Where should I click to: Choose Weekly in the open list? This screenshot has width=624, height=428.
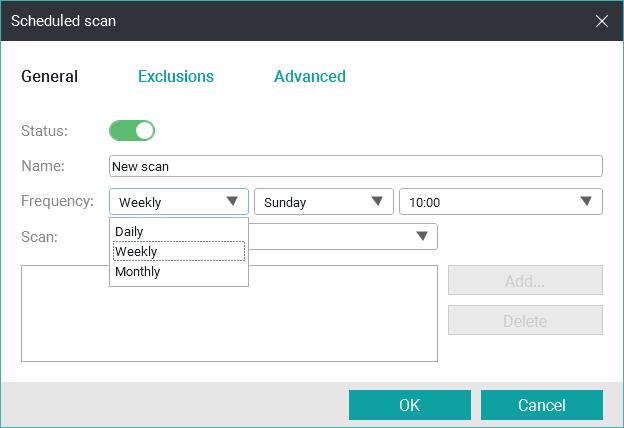point(179,251)
